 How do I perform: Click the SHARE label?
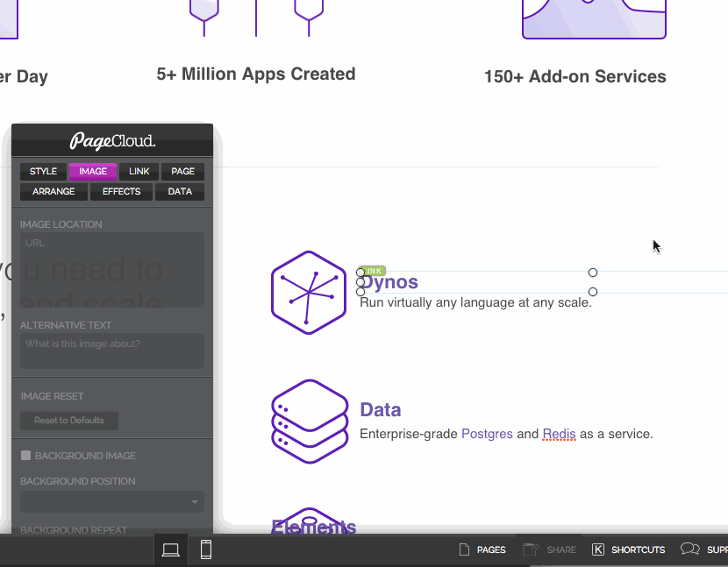tap(560, 549)
